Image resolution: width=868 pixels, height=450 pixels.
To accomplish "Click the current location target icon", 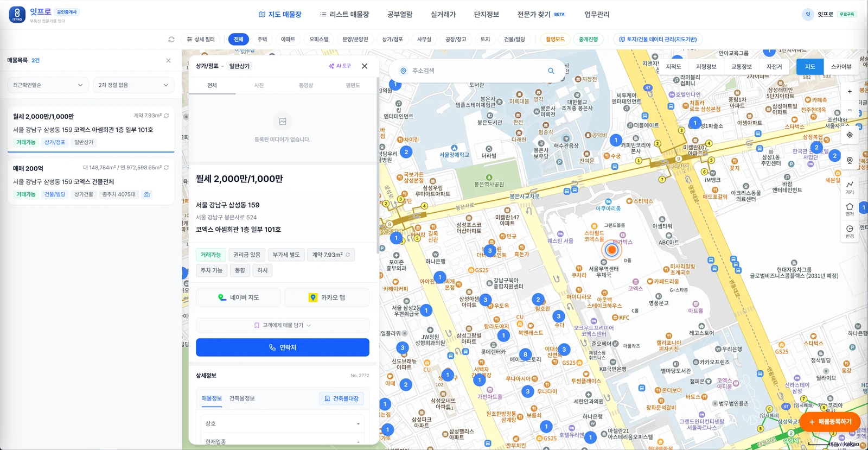I will tap(850, 135).
